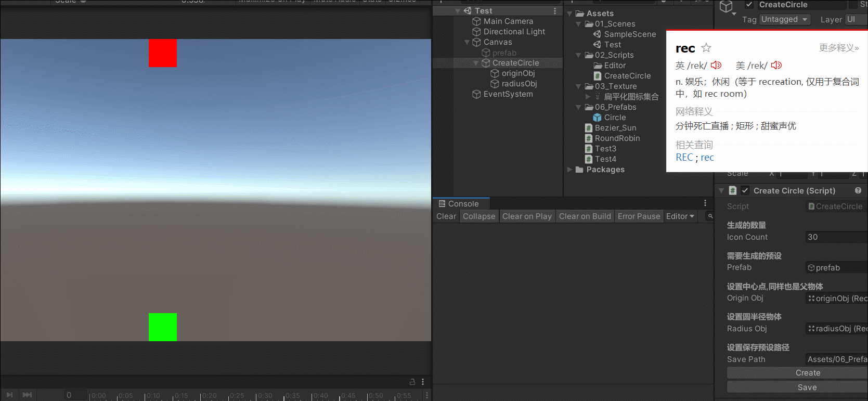Viewport: 868px width, 401px height.
Task: Collapse the 03_Texture folder arrow
Action: (578, 86)
